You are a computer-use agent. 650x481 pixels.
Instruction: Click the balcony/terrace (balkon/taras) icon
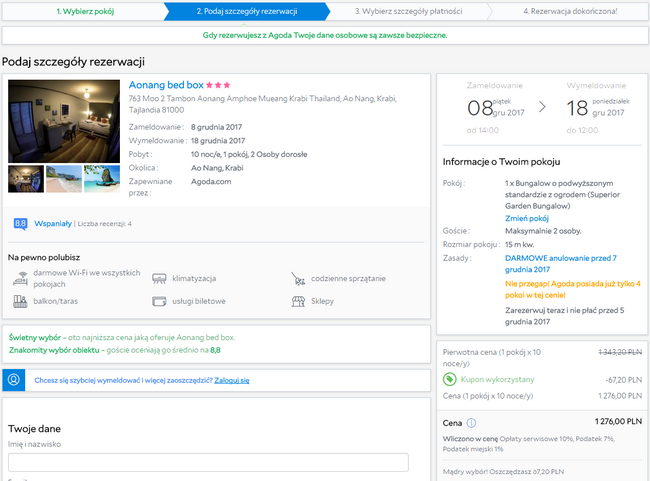coord(20,301)
